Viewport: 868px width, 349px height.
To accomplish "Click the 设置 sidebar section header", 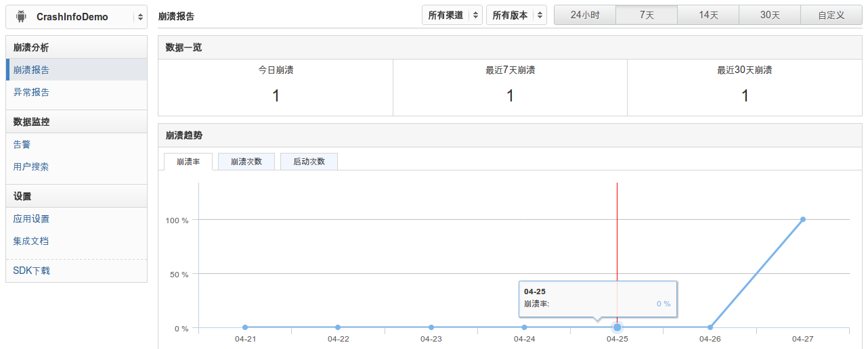I will 77,196.
